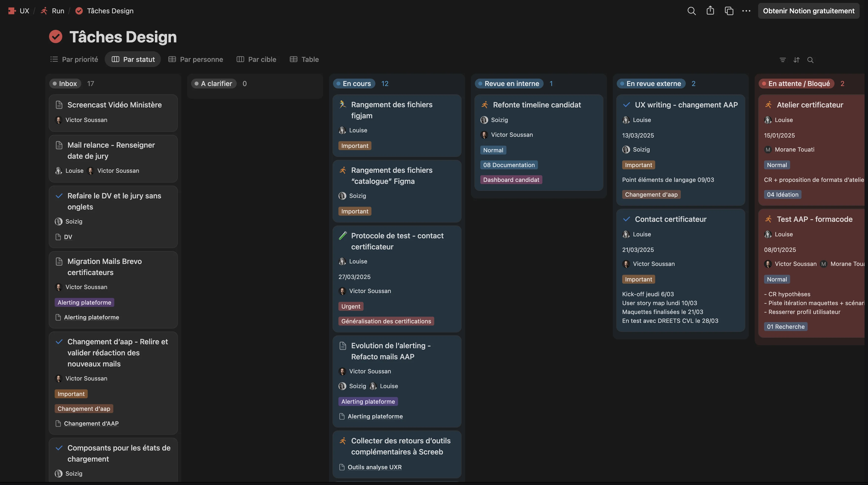Screen dimensions: 868x485
Task: Click the share icon in the top bar
Action: tap(710, 11)
